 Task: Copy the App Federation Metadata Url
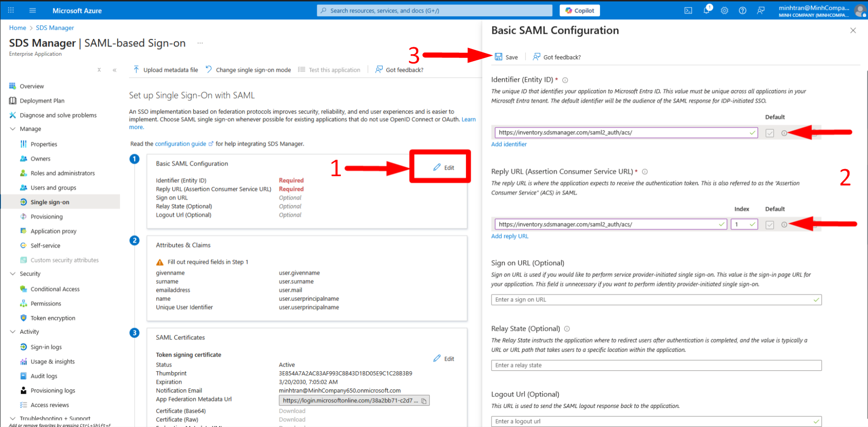424,401
